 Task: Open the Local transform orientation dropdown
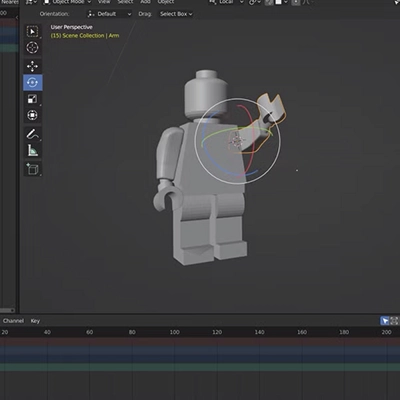(226, 2)
